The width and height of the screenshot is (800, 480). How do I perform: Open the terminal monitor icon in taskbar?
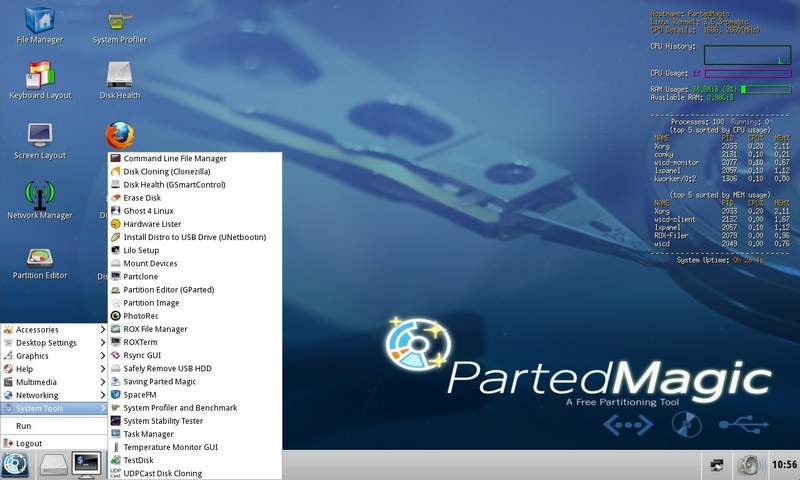(86, 465)
